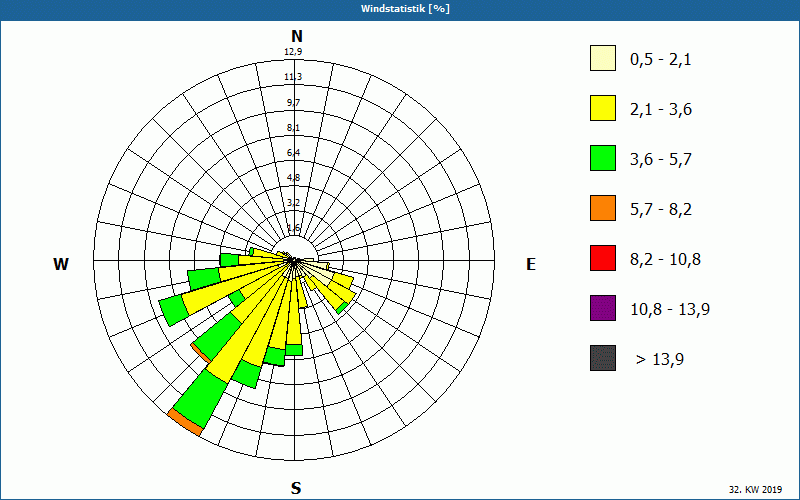Click the W compass label
The image size is (800, 500).
point(61,264)
